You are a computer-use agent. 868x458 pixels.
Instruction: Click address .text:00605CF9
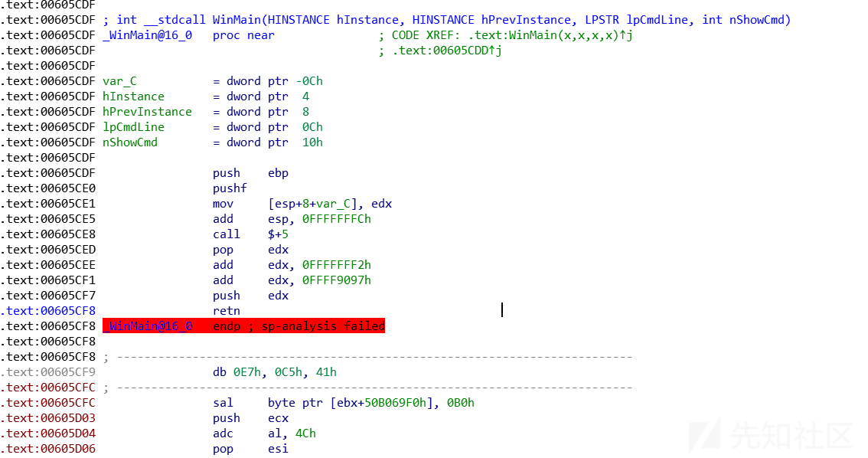coord(47,372)
